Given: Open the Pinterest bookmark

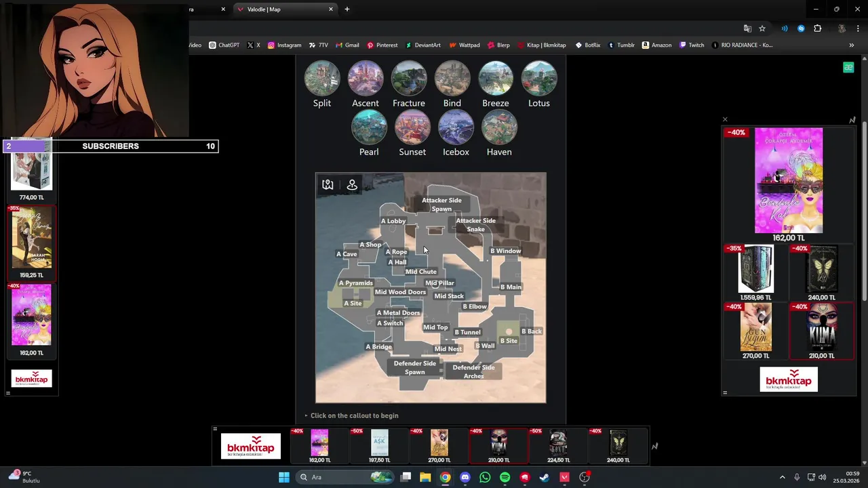Looking at the screenshot, I should pyautogui.click(x=382, y=45).
